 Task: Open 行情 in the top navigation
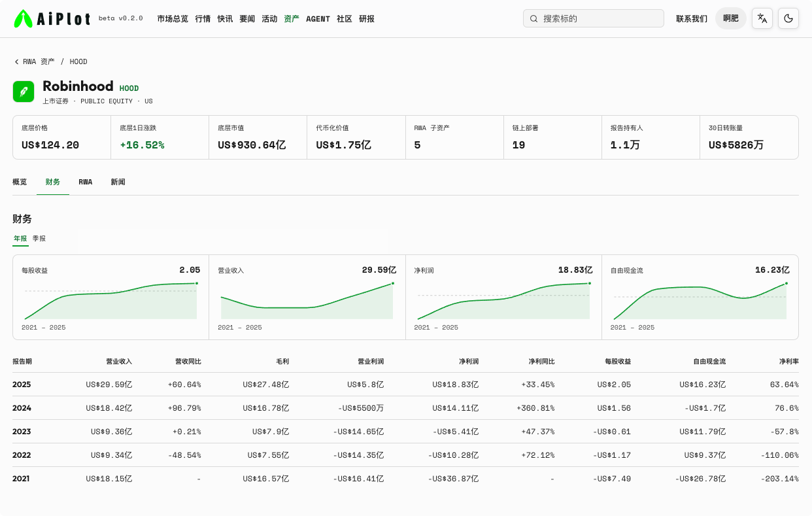[x=203, y=19]
